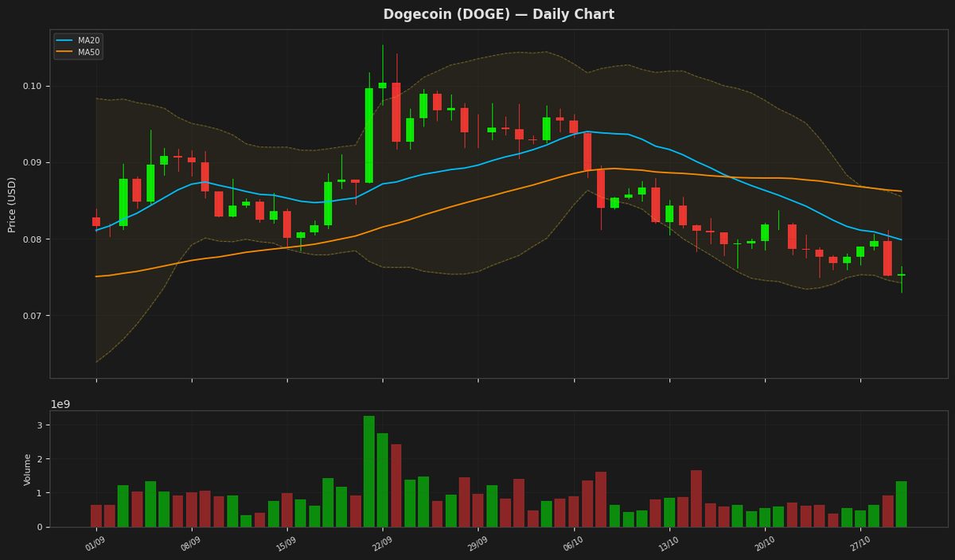Click the 22/09 date label

381,543
